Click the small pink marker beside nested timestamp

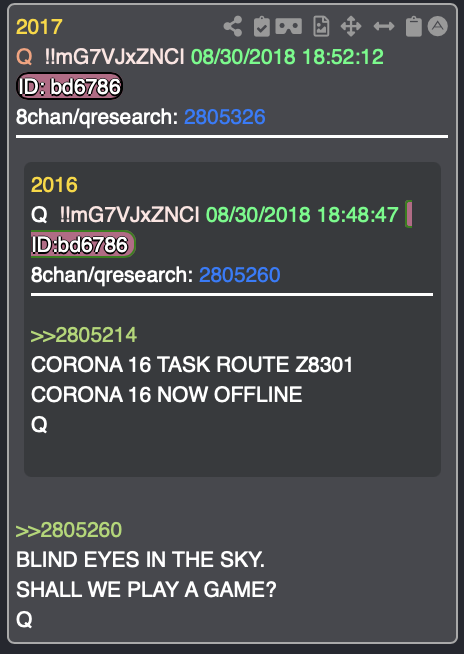pos(409,214)
